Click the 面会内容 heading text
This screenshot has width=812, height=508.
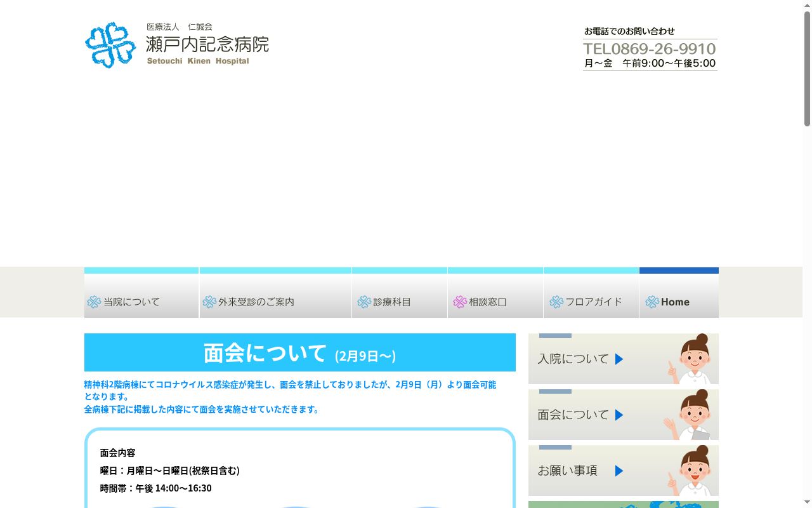118,453
